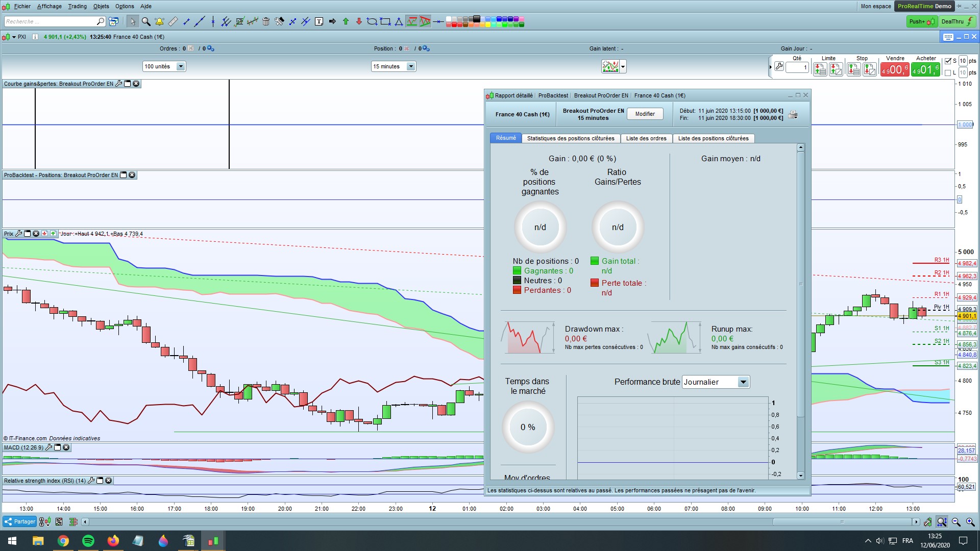Switch to Liste des ordres tab
This screenshot has width=980, height=551.
tap(646, 138)
